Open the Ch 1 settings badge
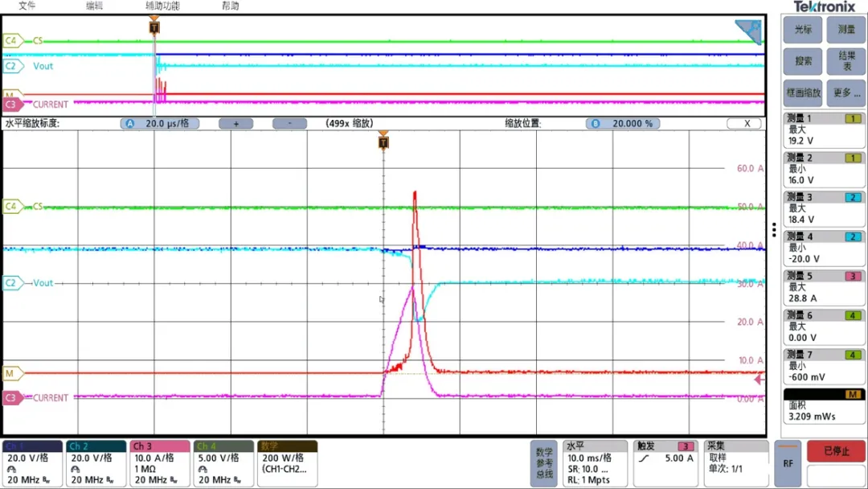Viewport: 868px width, 489px height. 32,463
